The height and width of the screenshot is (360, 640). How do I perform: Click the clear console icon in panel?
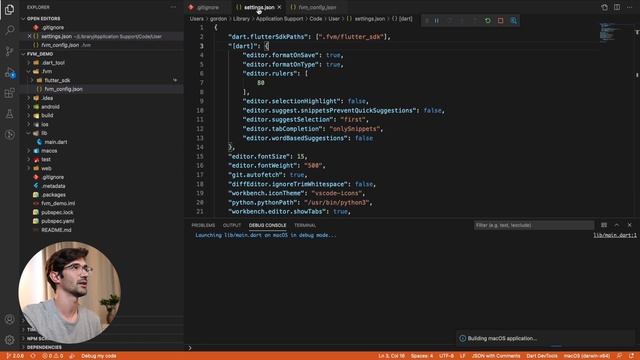(x=604, y=225)
